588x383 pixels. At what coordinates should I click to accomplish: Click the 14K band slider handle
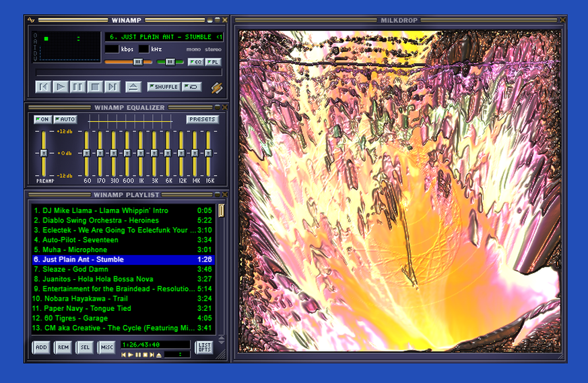tap(195, 153)
